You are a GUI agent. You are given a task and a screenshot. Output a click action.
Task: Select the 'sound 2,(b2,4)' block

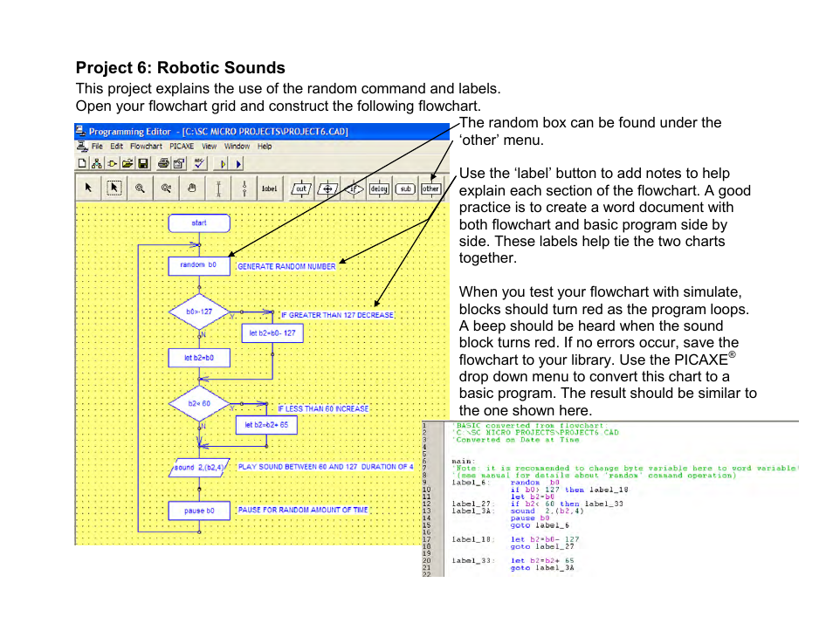pos(199,468)
